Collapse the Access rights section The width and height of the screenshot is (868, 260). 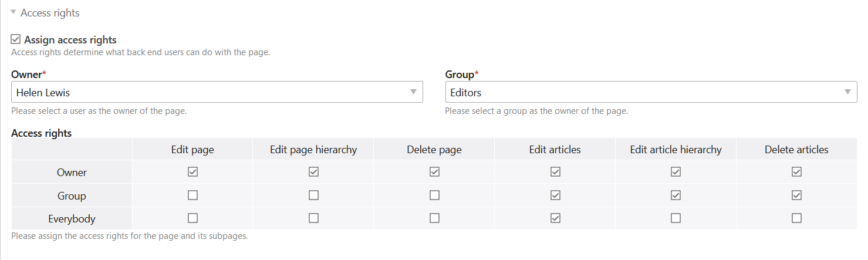13,12
